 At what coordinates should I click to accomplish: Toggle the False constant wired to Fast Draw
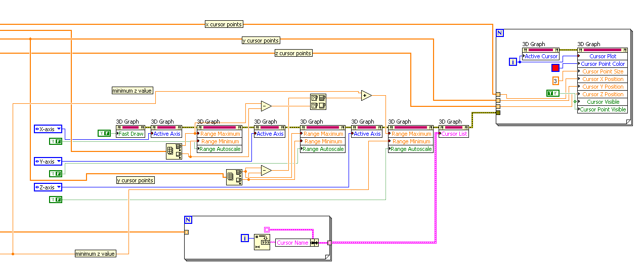(x=104, y=133)
